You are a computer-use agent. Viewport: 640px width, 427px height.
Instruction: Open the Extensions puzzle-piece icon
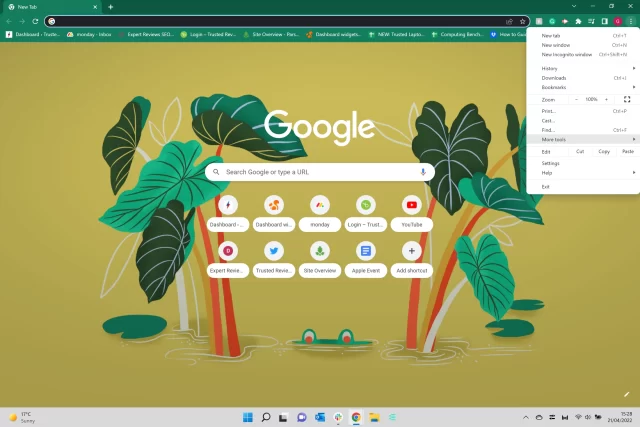coord(578,21)
